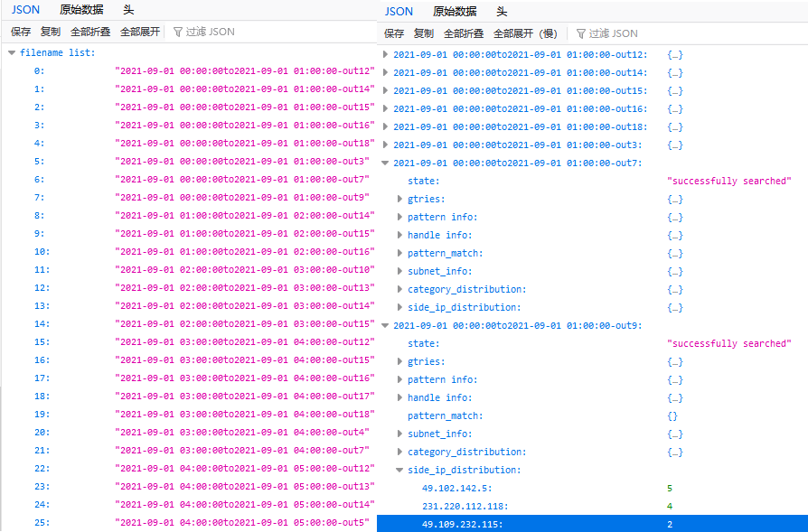Viewport: 808px width, 532px height.
Task: Click the filter funnel icon in left panel
Action: 178,32
